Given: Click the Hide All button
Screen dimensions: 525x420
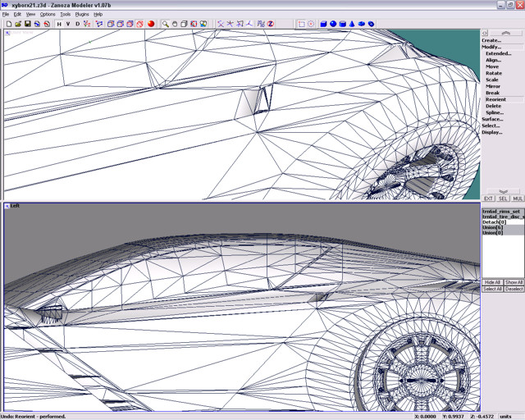Looking at the screenshot, I should click(492, 282).
